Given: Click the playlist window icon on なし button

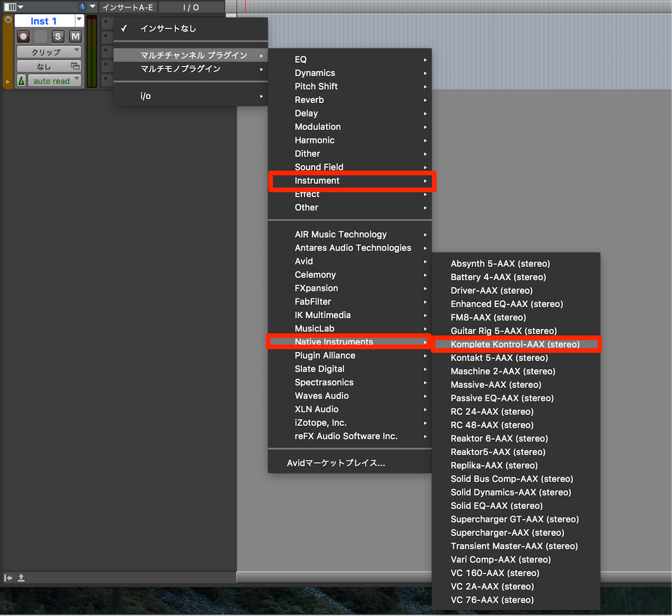Looking at the screenshot, I should click(75, 66).
